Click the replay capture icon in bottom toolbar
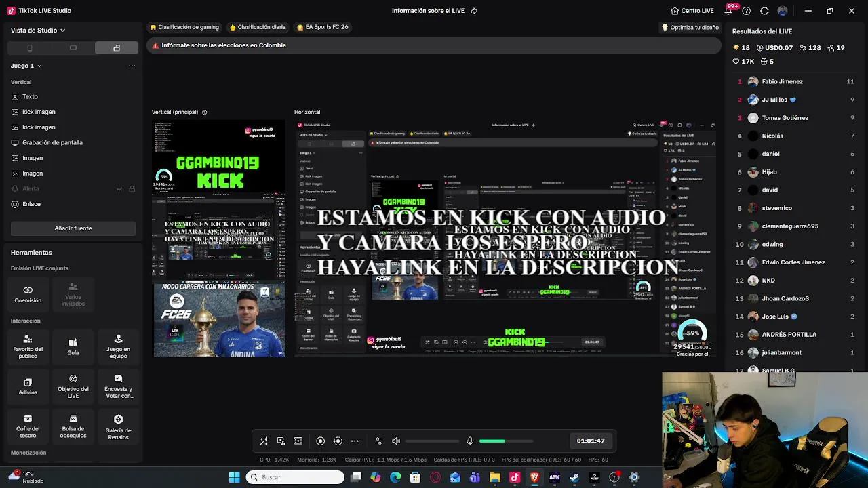This screenshot has width=868, height=488. 338,441
